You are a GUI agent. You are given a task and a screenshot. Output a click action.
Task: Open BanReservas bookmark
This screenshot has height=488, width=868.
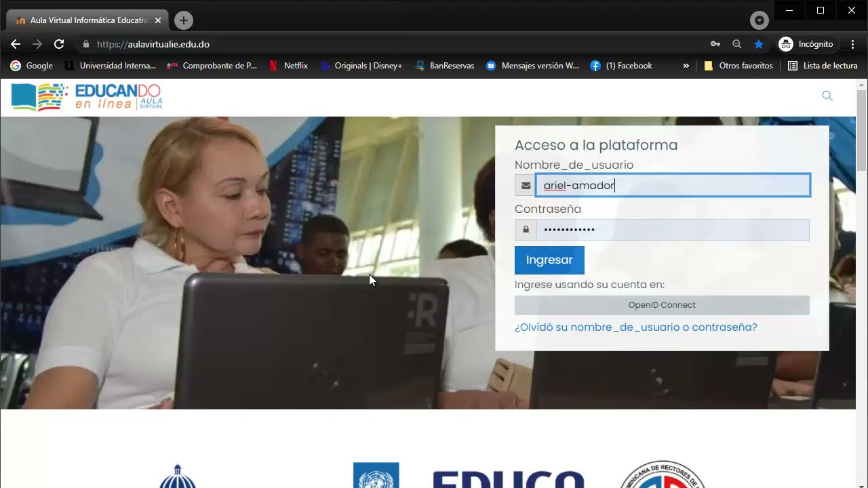pyautogui.click(x=444, y=66)
